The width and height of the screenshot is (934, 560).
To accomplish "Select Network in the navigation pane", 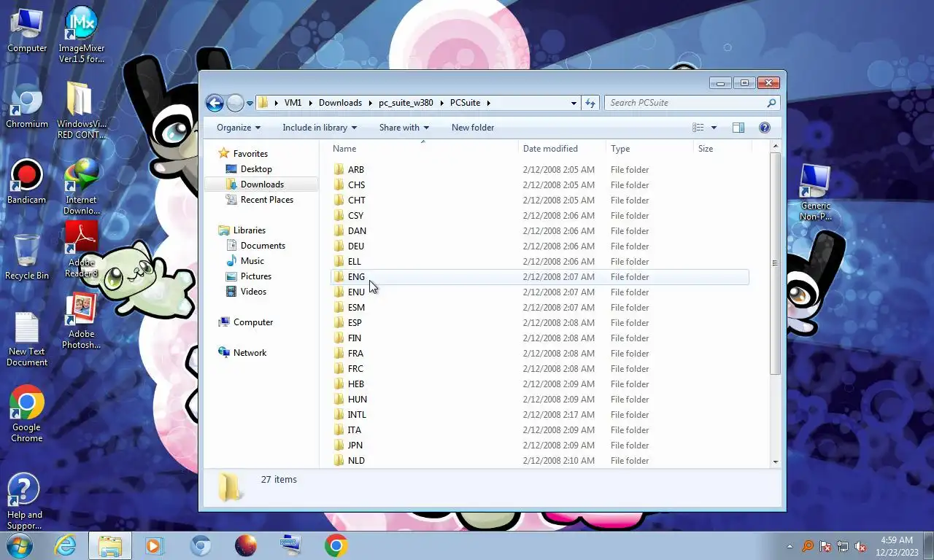I will (250, 353).
